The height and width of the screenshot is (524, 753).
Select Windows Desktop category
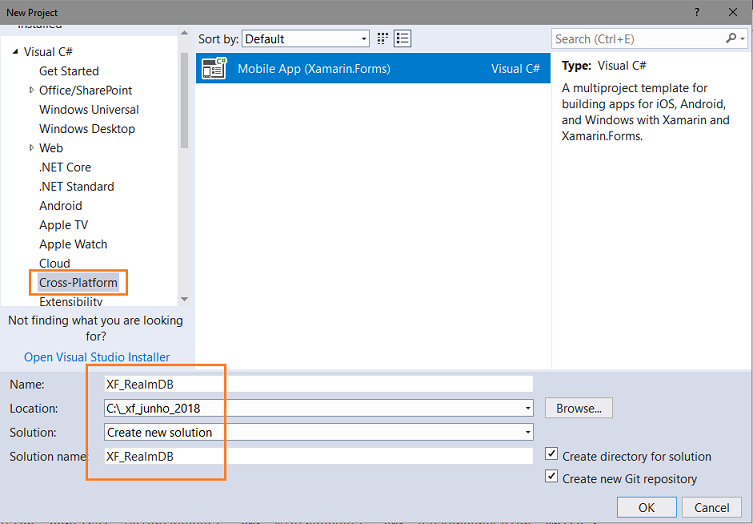(x=87, y=129)
